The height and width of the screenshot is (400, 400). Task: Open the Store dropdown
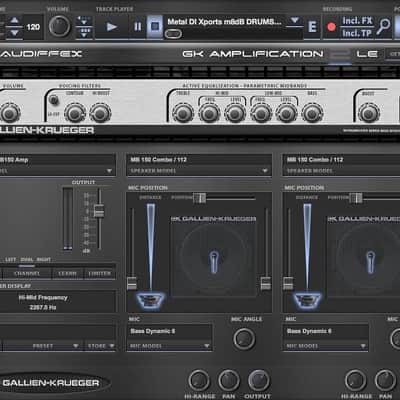(x=100, y=346)
